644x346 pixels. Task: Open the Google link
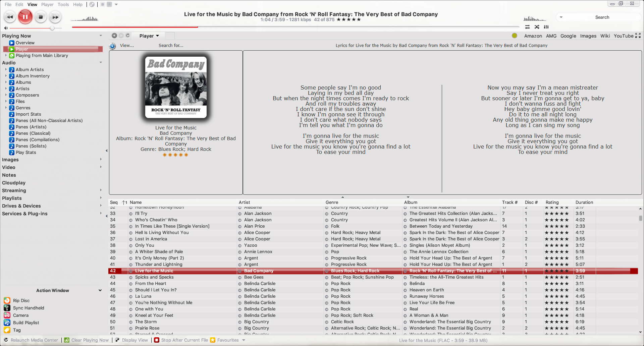pyautogui.click(x=568, y=36)
